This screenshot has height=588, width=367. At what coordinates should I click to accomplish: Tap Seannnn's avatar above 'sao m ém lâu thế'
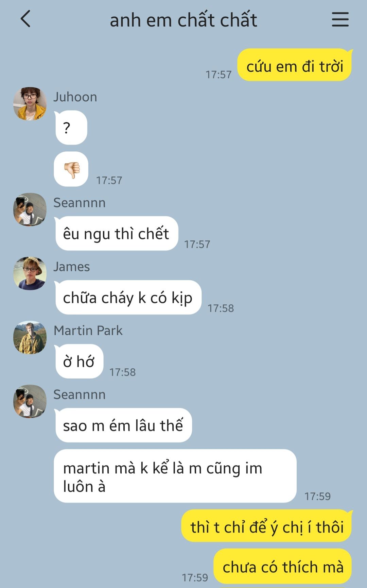tap(30, 401)
